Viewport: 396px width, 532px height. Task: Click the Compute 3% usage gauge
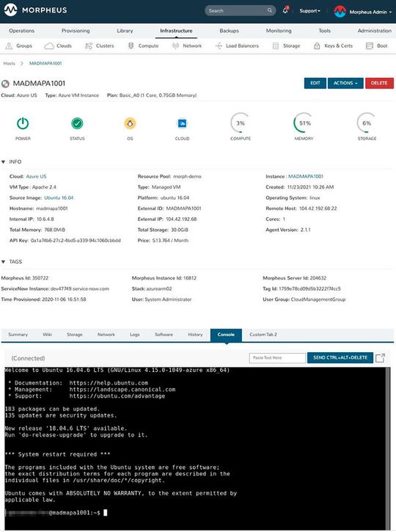click(x=241, y=123)
